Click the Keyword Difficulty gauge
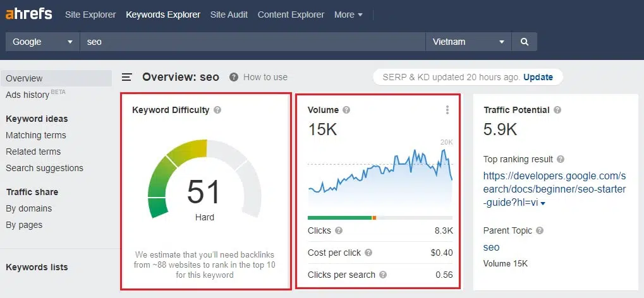 pos(205,179)
